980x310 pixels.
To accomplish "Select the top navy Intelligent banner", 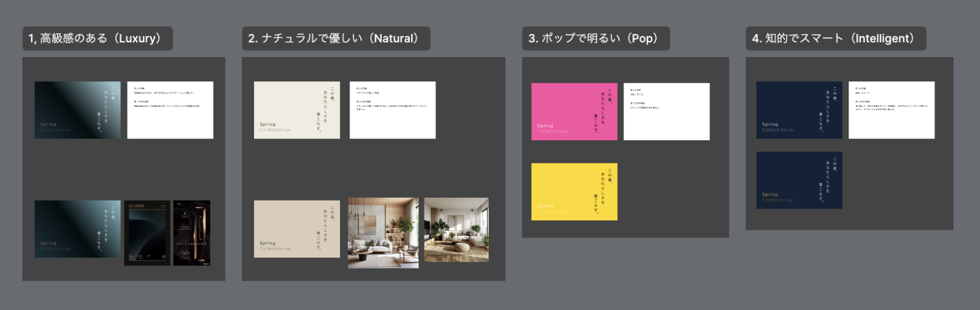I will (799, 110).
